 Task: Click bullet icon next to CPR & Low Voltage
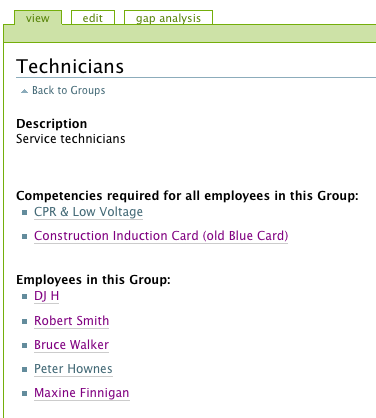coord(24,212)
